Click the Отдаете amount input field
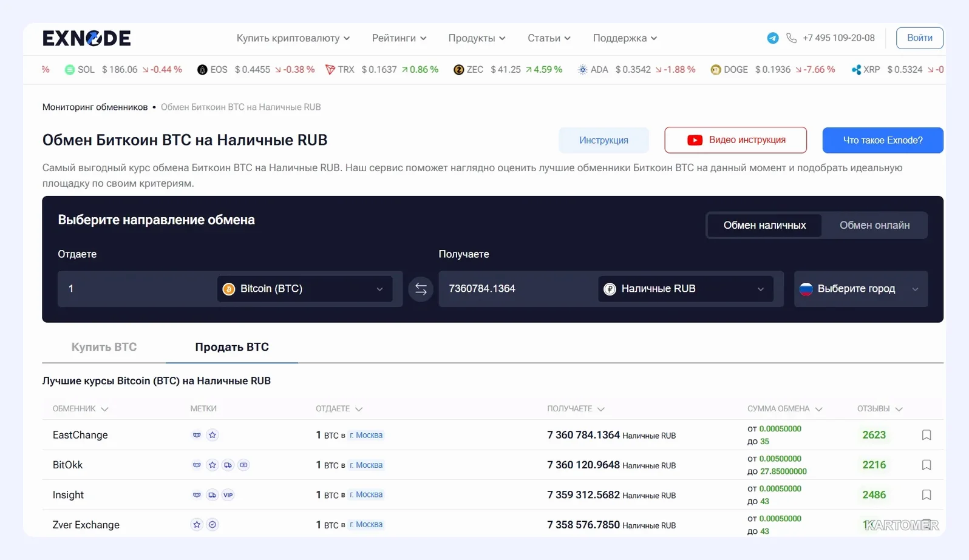 137,289
